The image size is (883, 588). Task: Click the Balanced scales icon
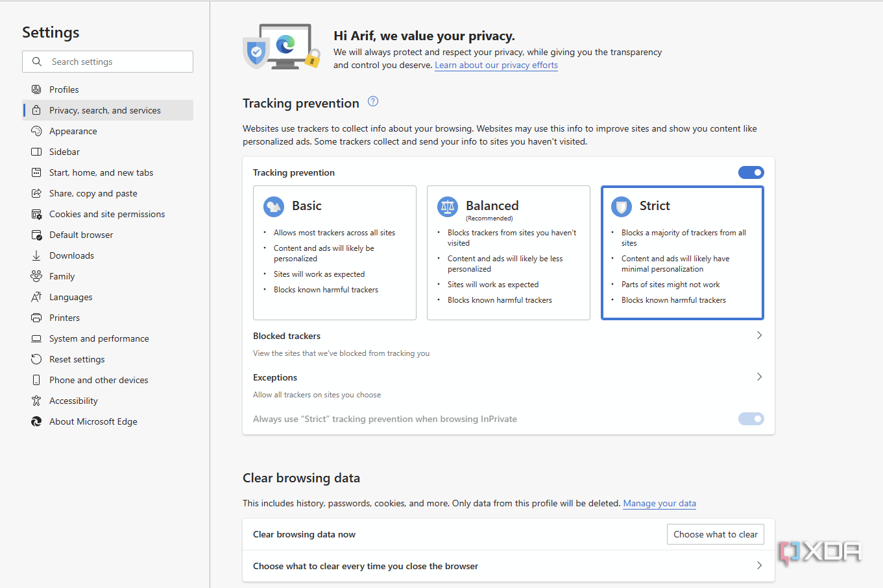coord(448,207)
